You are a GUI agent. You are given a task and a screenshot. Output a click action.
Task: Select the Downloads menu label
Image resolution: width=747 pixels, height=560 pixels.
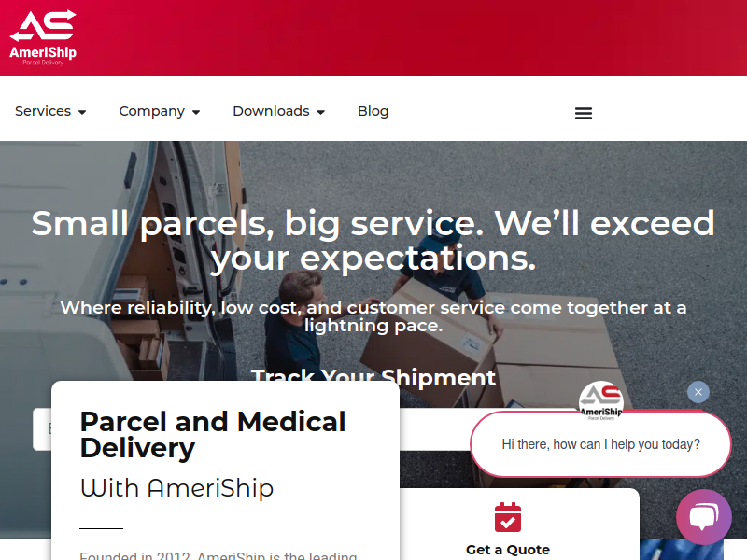tap(271, 111)
